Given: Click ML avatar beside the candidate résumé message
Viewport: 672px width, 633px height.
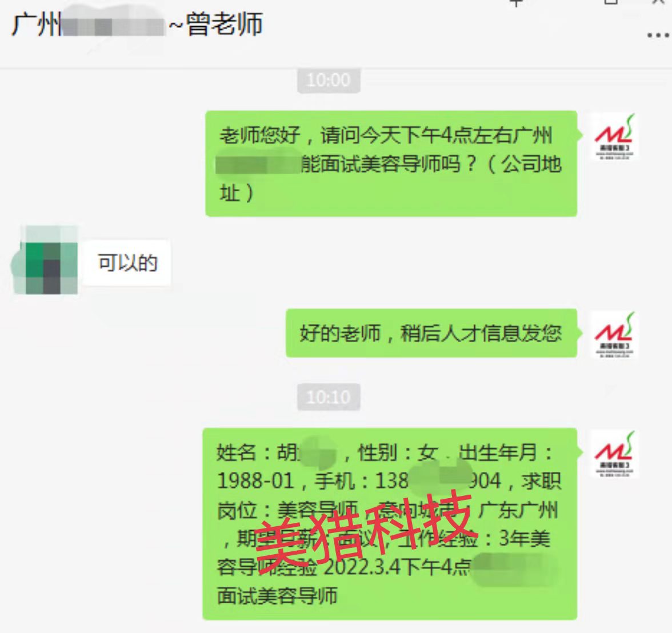Looking at the screenshot, I should (x=615, y=454).
